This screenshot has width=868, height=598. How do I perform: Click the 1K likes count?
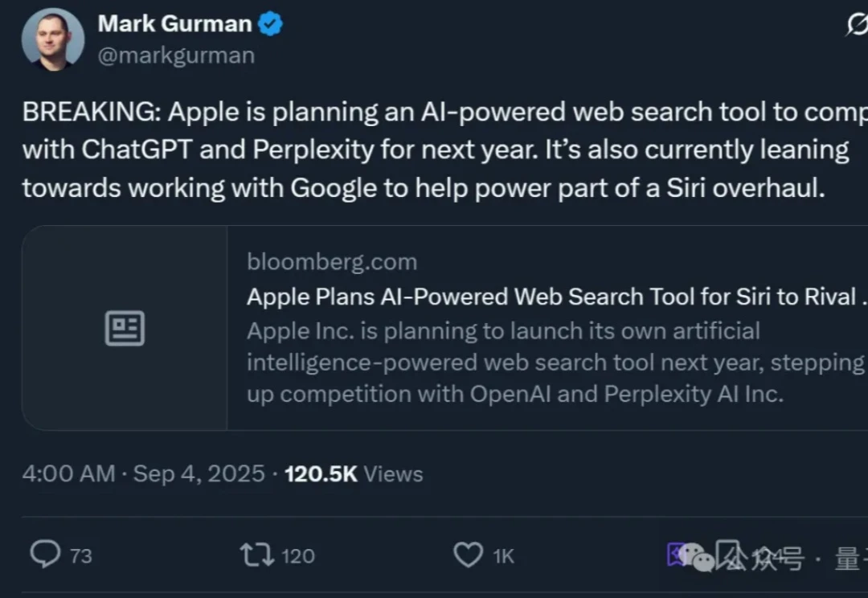(503, 555)
